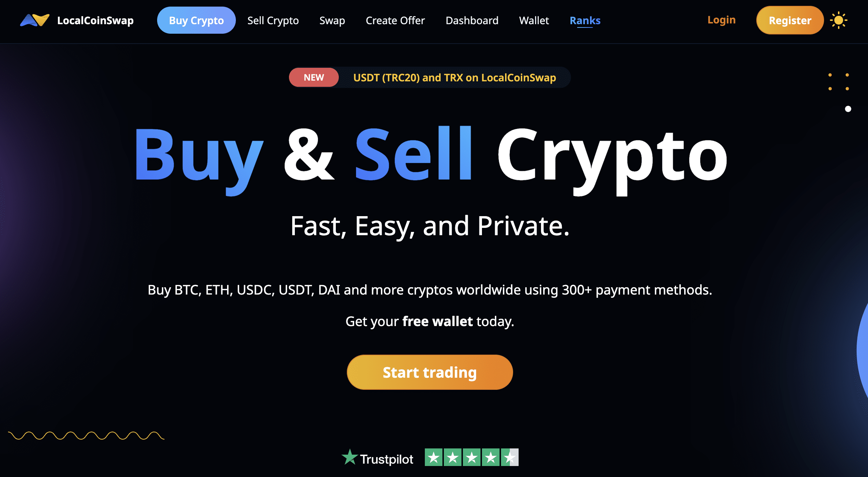
Task: Click the yellow mountain logo mark
Action: click(39, 21)
